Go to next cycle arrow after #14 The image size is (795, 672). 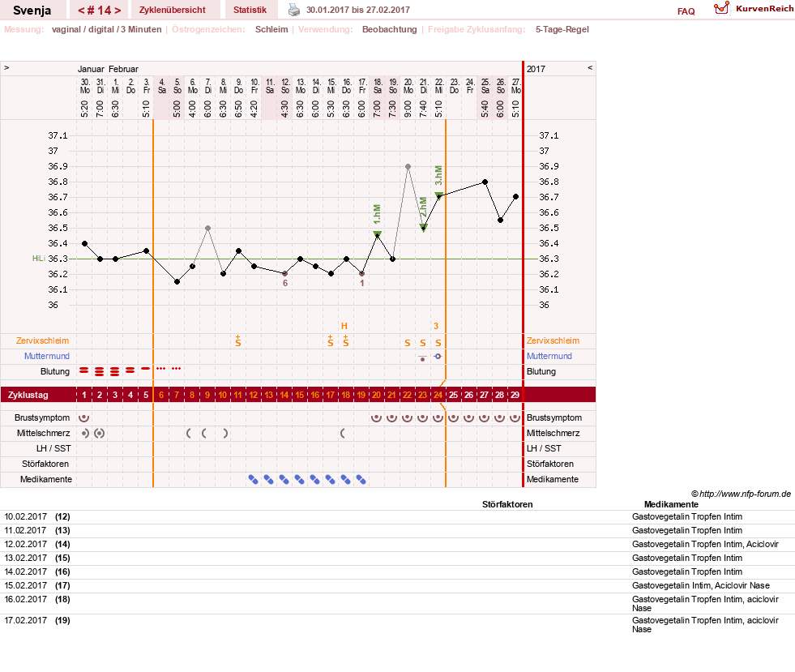tap(118, 11)
